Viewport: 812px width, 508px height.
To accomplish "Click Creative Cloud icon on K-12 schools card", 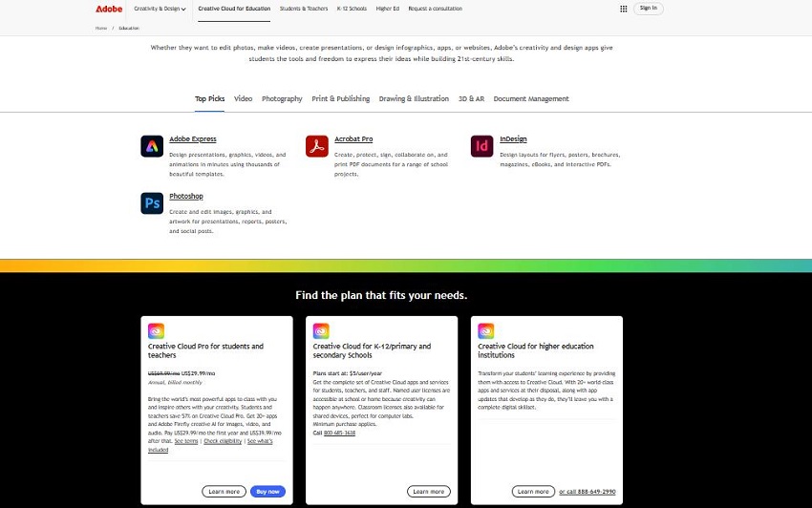I will click(321, 330).
